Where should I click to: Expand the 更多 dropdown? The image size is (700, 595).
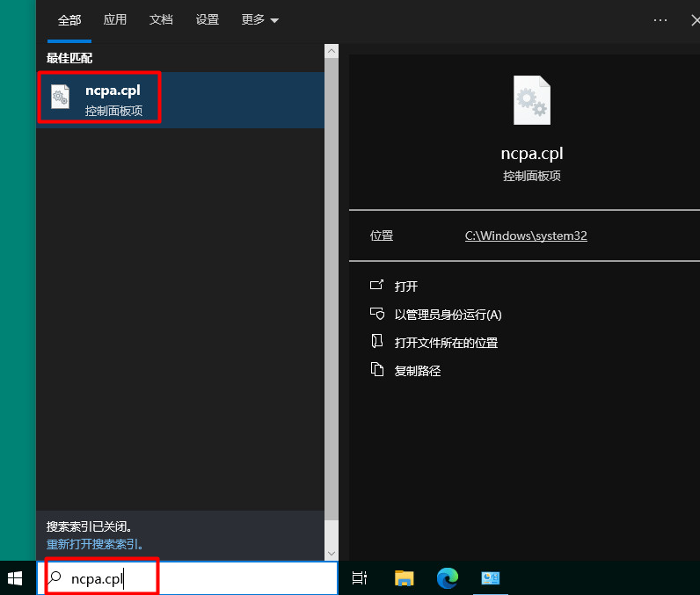coord(259,19)
